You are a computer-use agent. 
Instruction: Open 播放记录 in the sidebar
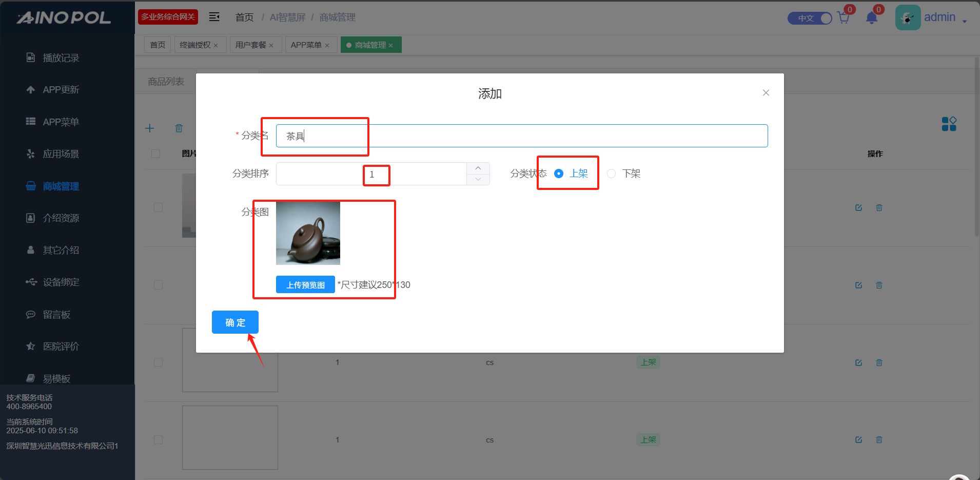pos(61,58)
